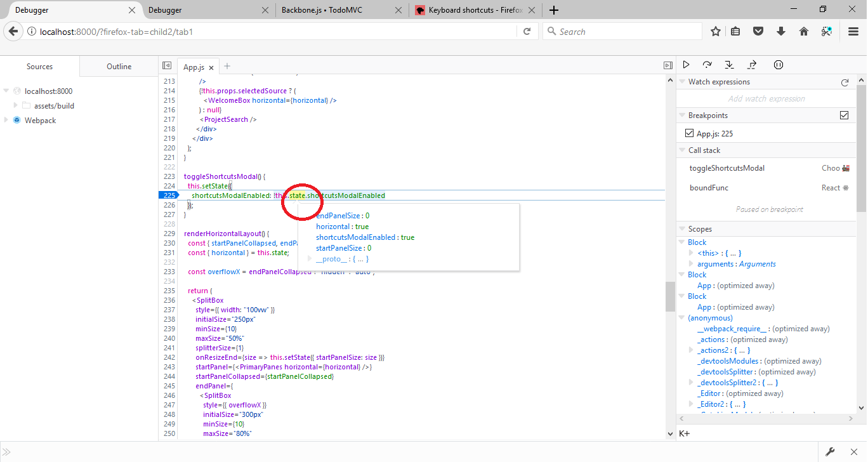Bookmark this page with the star icon
The width and height of the screenshot is (868, 462).
click(715, 30)
